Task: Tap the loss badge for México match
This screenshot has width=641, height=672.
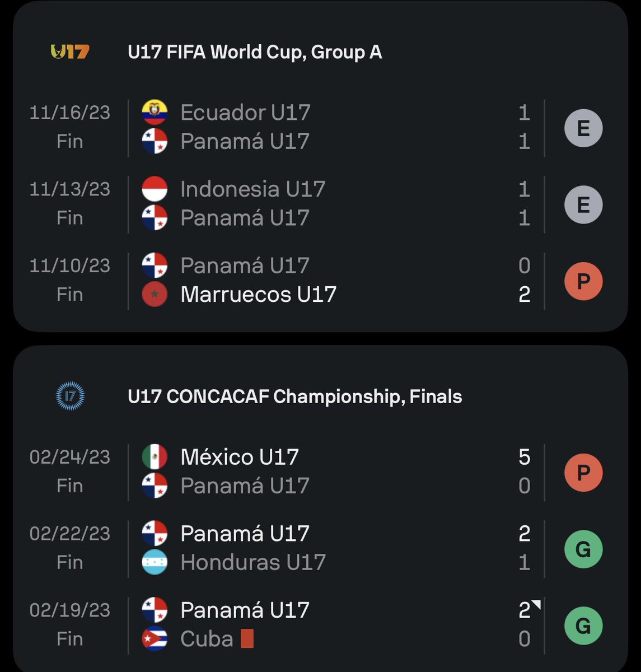Action: [x=583, y=472]
